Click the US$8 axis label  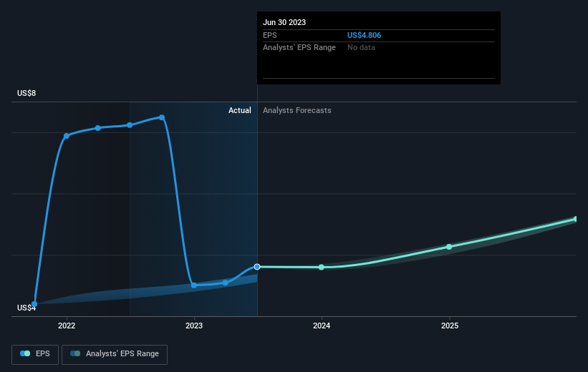(26, 93)
